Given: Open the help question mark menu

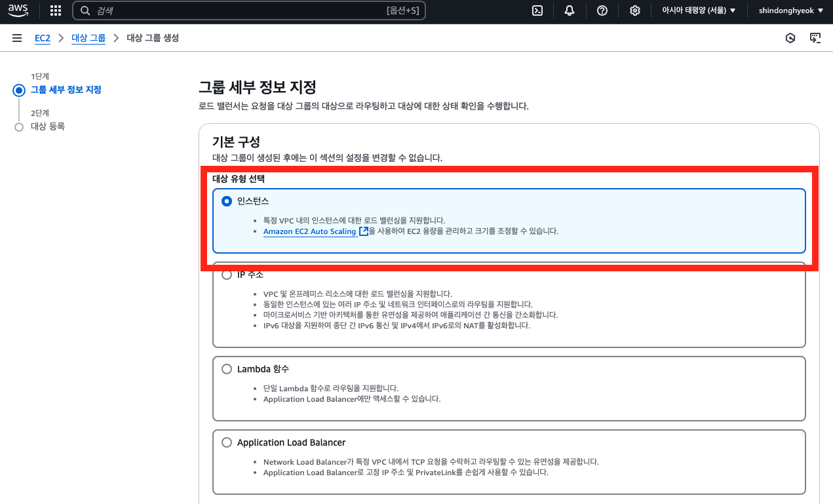Looking at the screenshot, I should (x=602, y=10).
